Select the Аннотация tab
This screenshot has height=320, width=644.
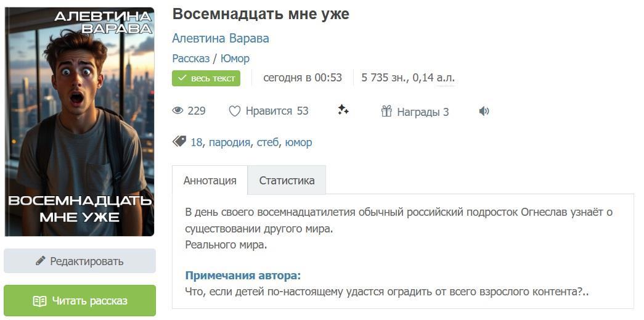tap(210, 181)
